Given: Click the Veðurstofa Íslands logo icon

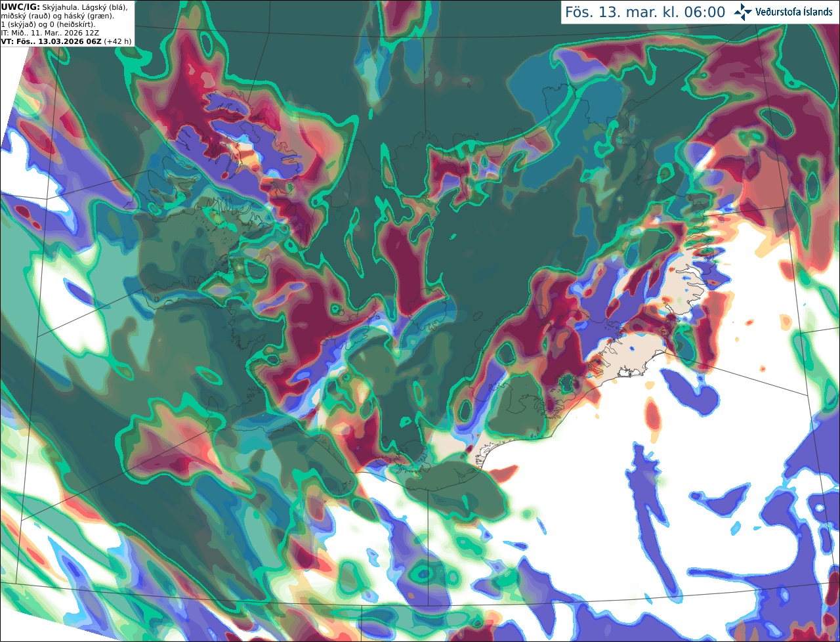Looking at the screenshot, I should [x=743, y=12].
